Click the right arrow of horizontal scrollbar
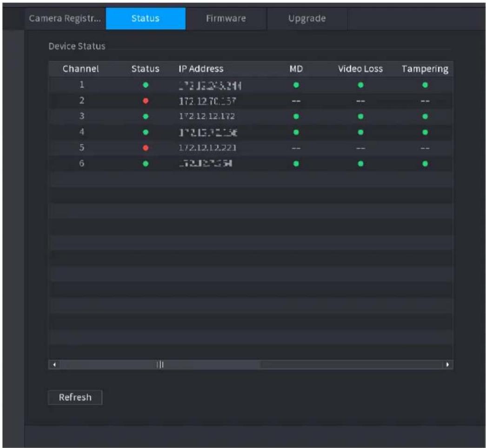Screen dimensions: 486x448 (x=447, y=365)
